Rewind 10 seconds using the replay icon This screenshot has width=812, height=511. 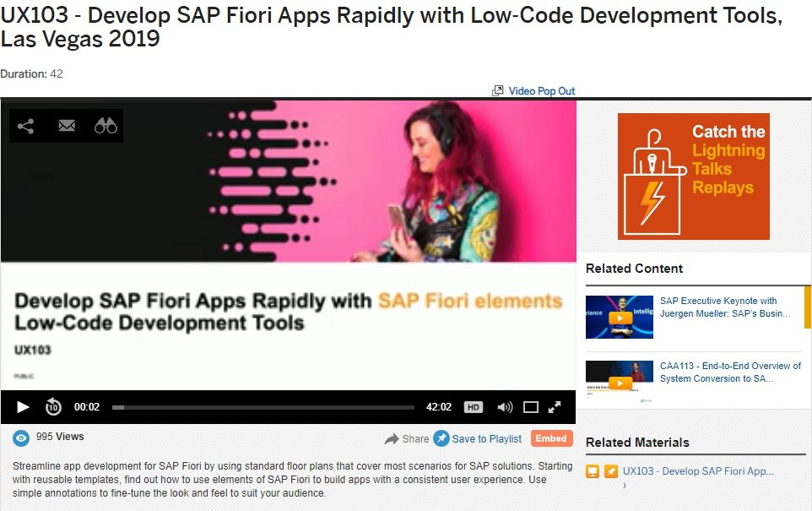(x=53, y=407)
